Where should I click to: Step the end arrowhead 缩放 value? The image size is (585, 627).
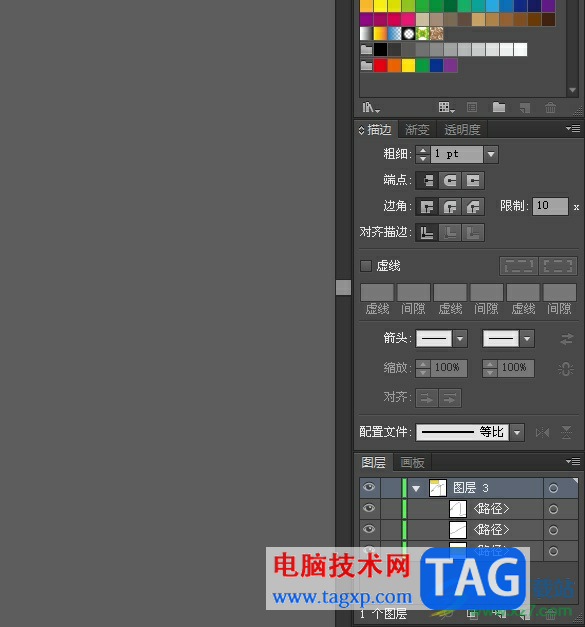click(x=490, y=368)
